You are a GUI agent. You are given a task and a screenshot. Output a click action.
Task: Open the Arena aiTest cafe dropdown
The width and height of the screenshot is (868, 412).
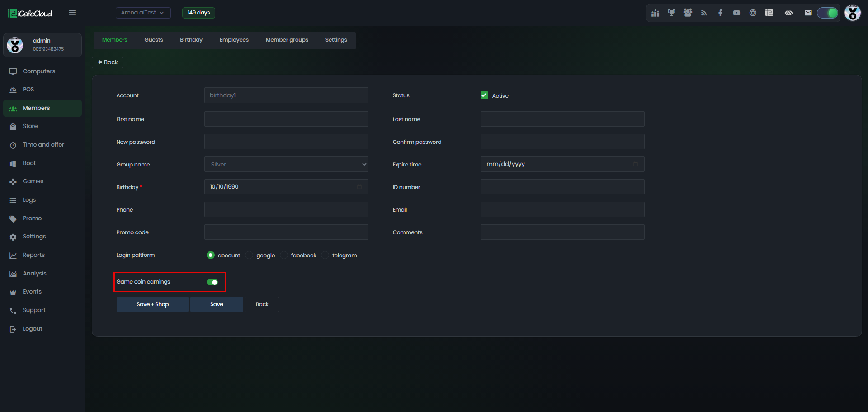coord(143,13)
